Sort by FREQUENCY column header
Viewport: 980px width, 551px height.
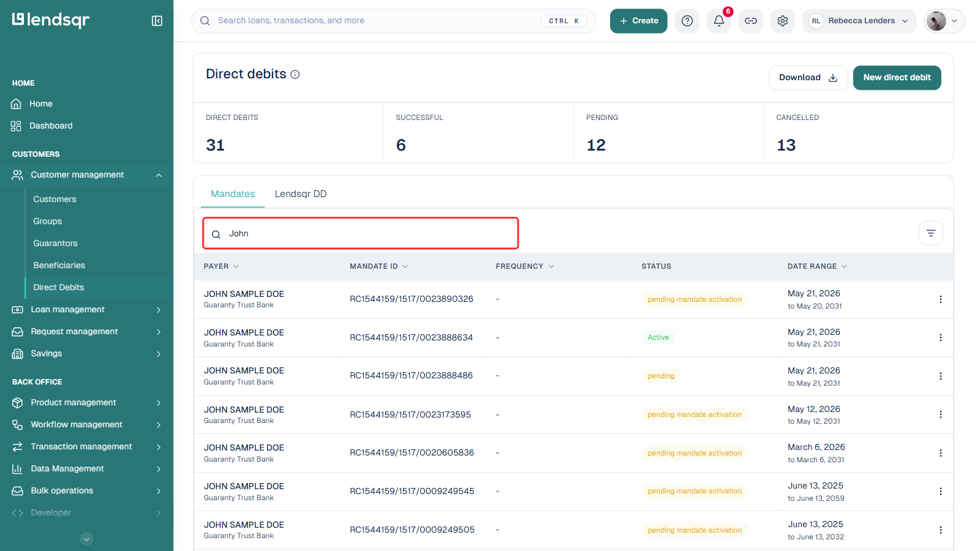(x=525, y=266)
